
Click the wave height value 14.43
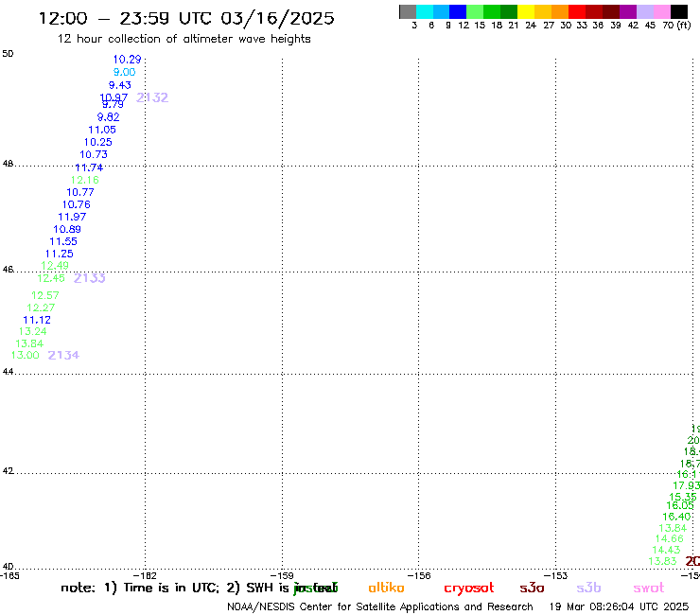tap(667, 550)
